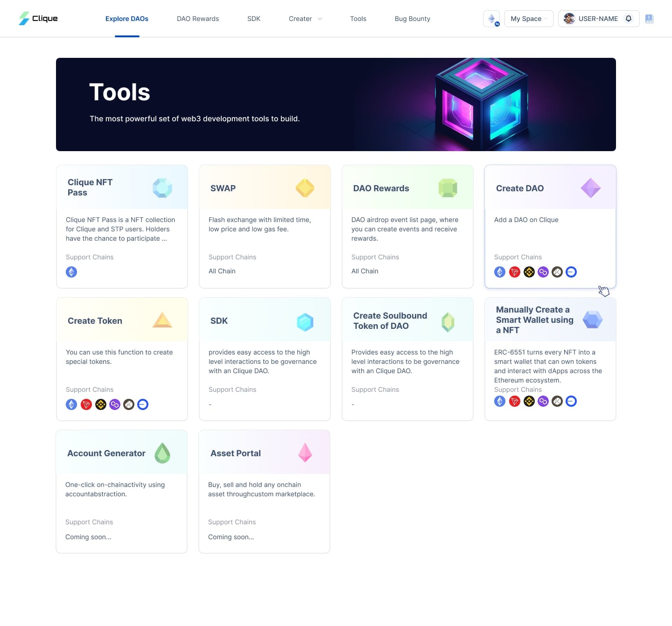This screenshot has height=626, width=672.
Task: Click the brown chain icon in Create Token card
Action: coord(129,404)
